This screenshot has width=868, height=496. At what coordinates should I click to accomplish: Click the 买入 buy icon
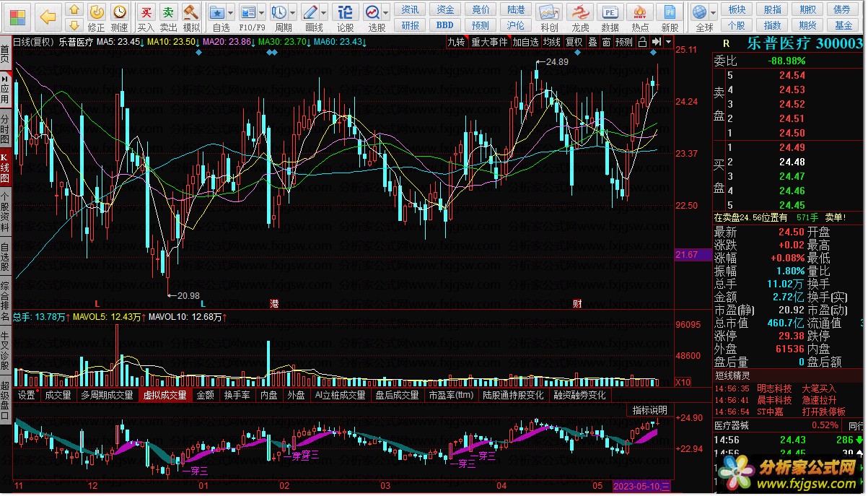(x=146, y=12)
